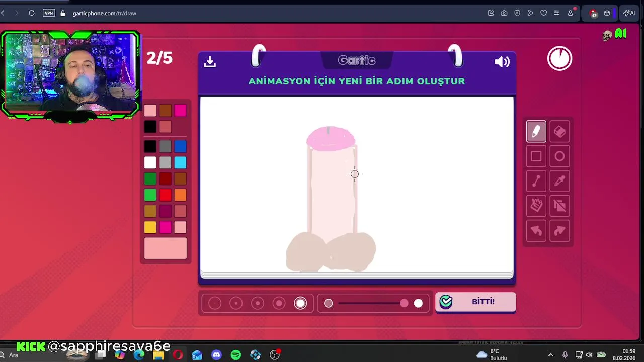This screenshot has width=644, height=362.
Task: Open the pen-and-page edit icon in the browser toolbar
Action: pyautogui.click(x=491, y=13)
